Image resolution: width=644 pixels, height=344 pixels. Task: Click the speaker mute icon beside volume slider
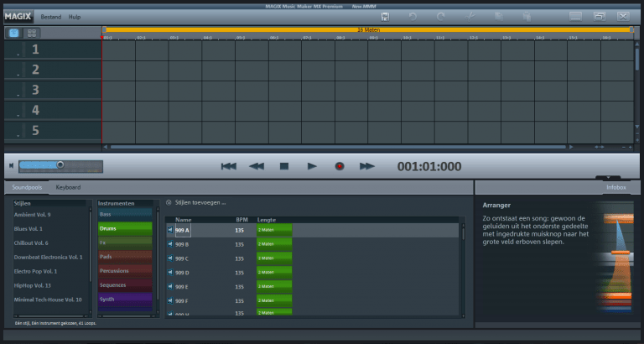12,165
